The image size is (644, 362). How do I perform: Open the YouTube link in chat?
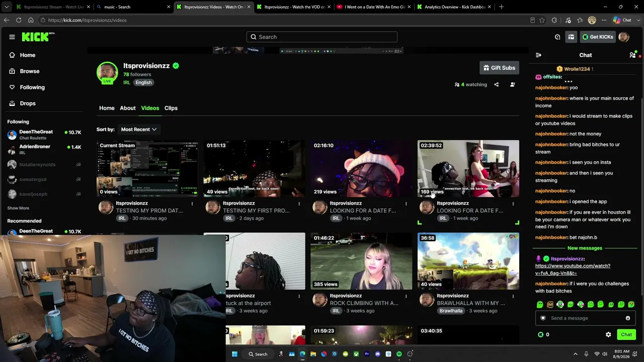point(573,269)
